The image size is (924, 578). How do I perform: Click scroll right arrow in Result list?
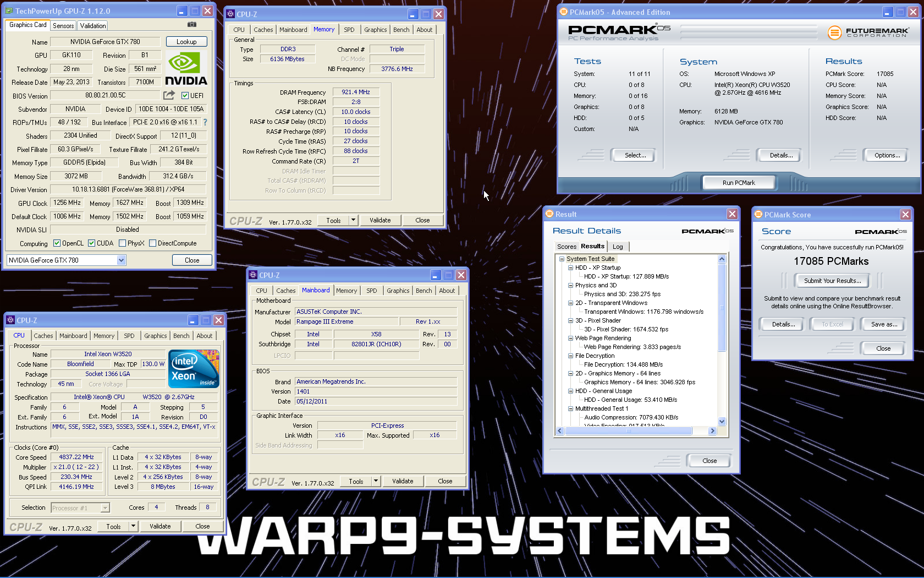tap(712, 431)
